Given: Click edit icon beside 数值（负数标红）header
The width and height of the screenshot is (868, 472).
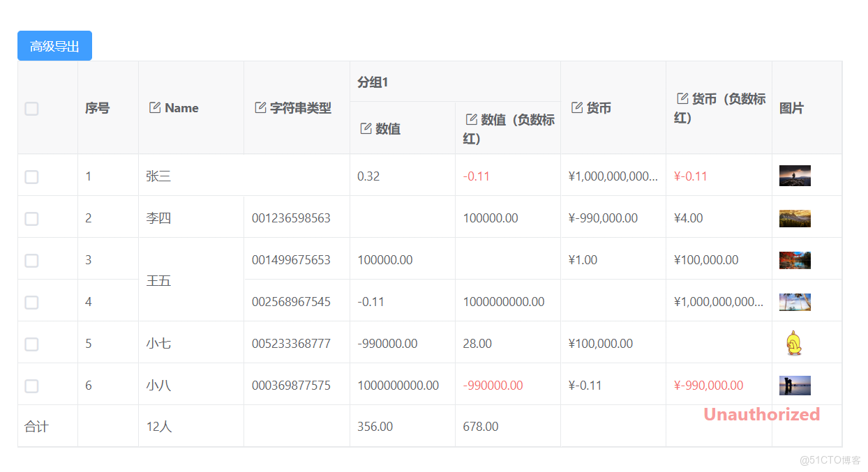Looking at the screenshot, I should pyautogui.click(x=472, y=119).
